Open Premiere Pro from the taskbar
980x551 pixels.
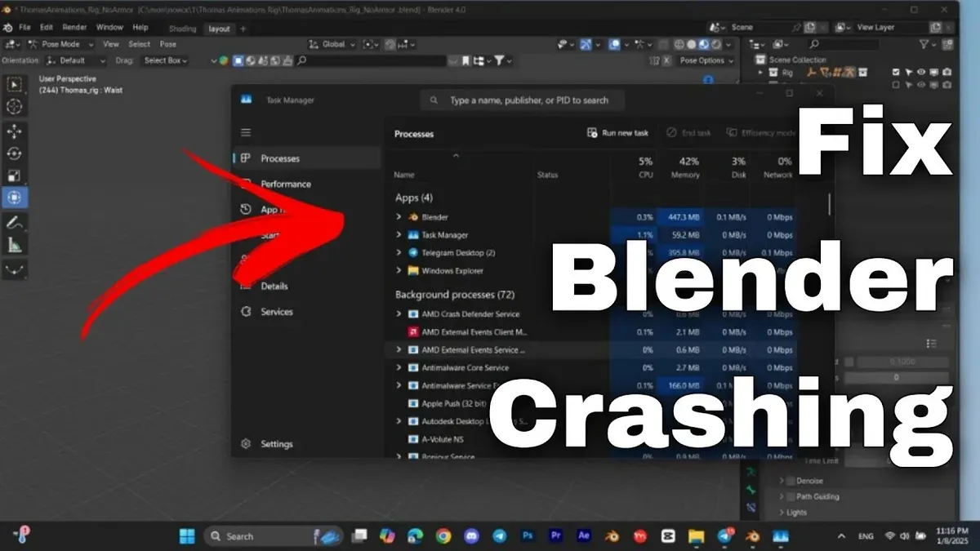click(556, 536)
